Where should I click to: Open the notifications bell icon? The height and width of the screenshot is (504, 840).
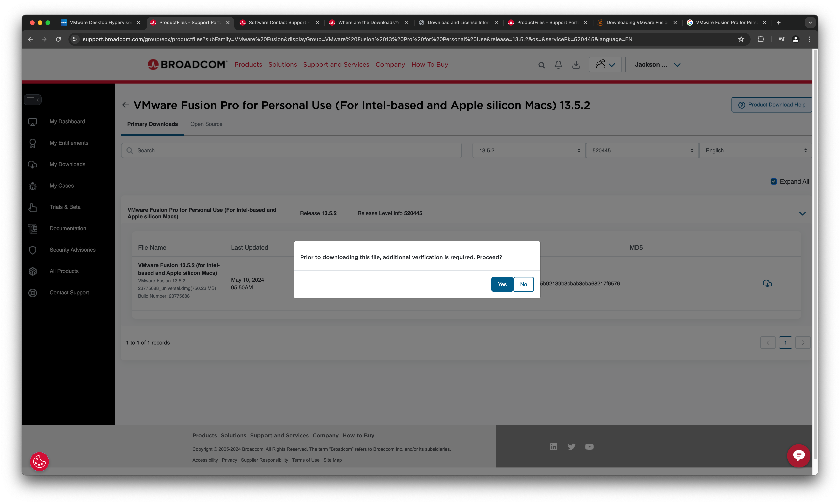click(558, 65)
